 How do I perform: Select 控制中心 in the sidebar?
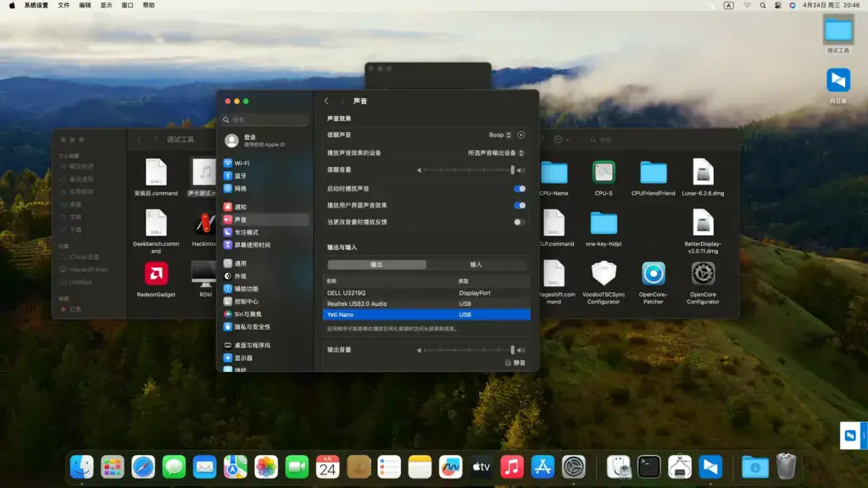(265, 302)
